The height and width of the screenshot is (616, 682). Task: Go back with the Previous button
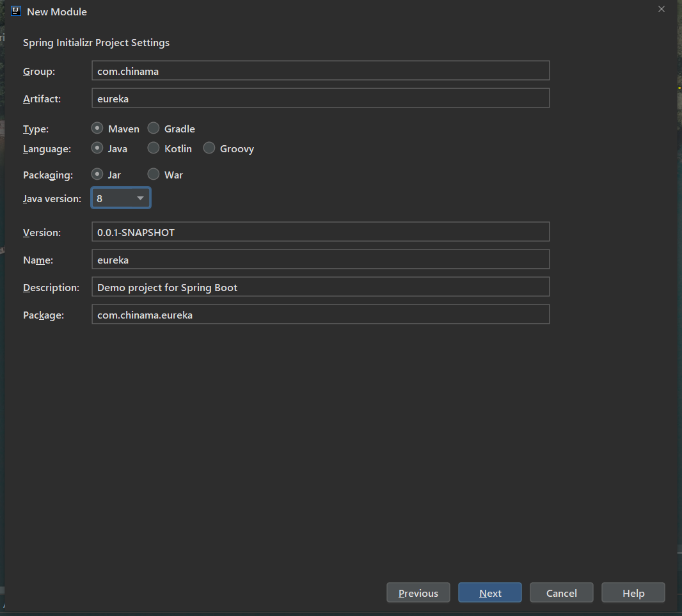coord(418,593)
